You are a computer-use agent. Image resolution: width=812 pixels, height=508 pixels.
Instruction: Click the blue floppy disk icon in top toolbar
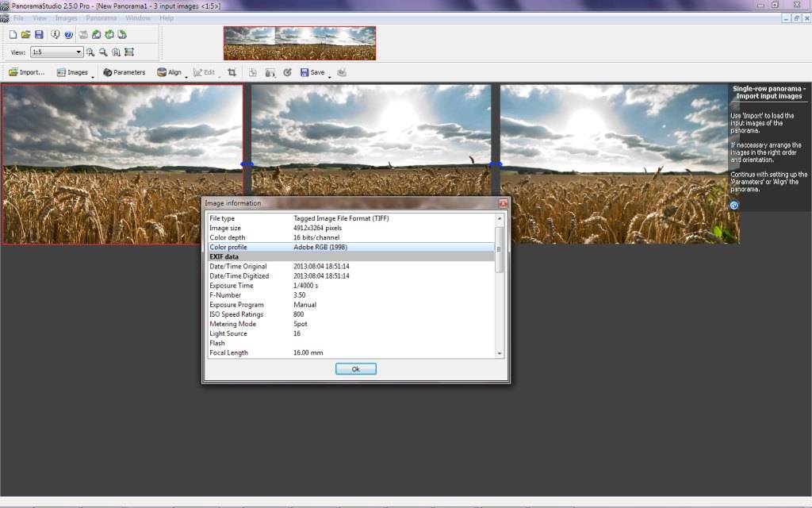pyautogui.click(x=38, y=35)
